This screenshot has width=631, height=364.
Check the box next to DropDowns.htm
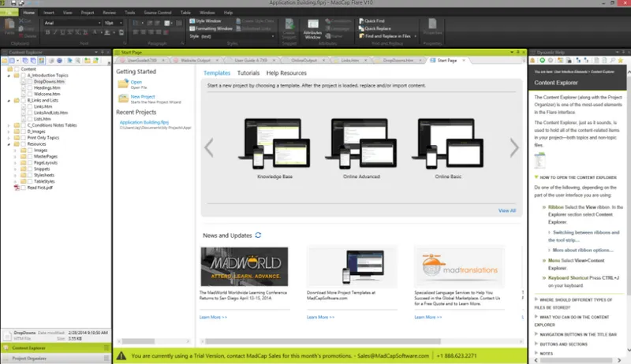[30, 82]
